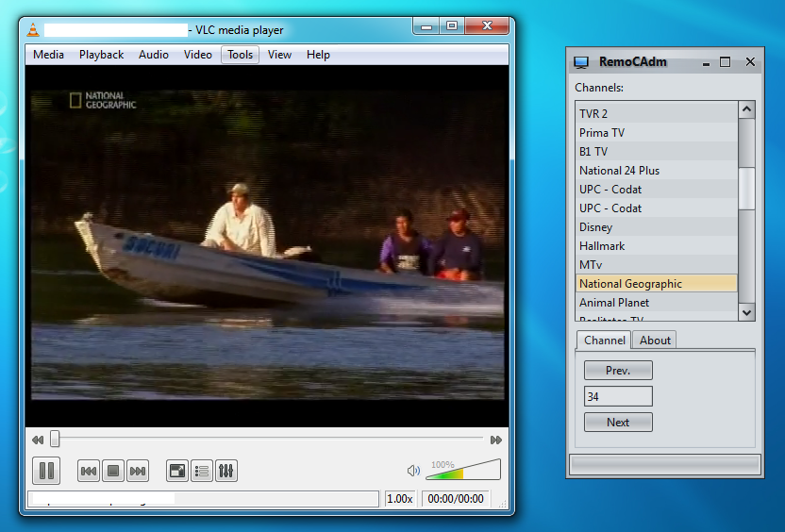Maximize the VLC media player window

pyautogui.click(x=452, y=26)
